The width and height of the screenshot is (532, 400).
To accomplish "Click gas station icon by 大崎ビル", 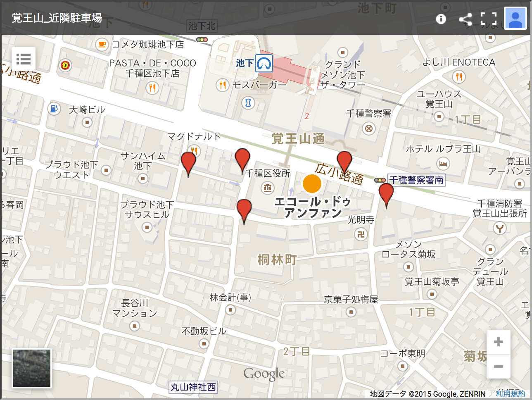I will point(54,109).
